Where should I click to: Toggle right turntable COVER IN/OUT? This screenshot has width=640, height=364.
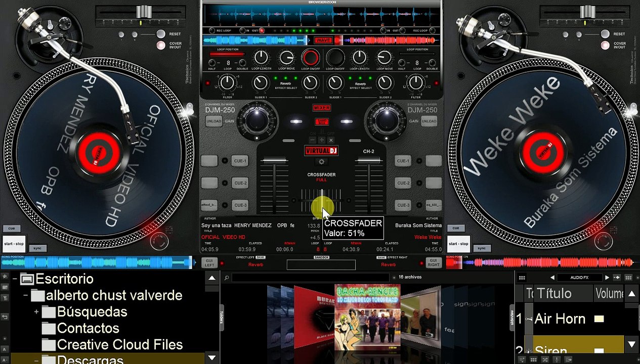coord(606,45)
